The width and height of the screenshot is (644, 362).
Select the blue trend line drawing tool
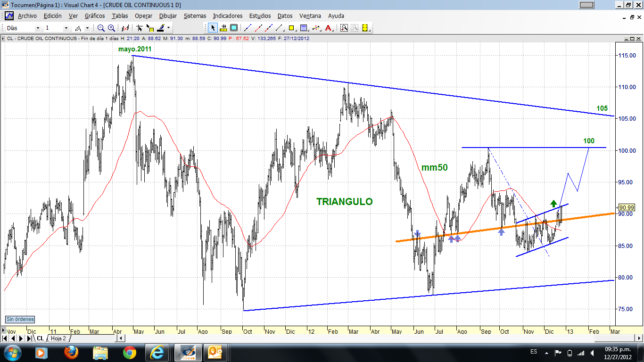tap(248, 28)
